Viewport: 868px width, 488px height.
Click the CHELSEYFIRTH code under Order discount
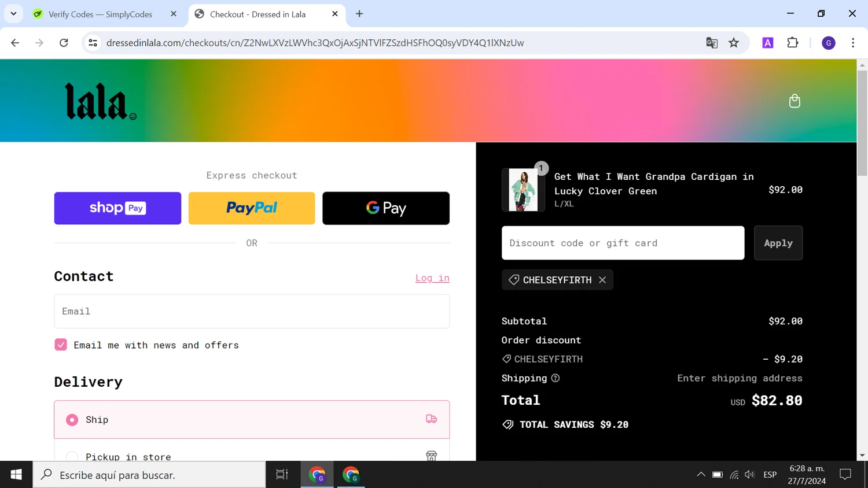(549, 359)
